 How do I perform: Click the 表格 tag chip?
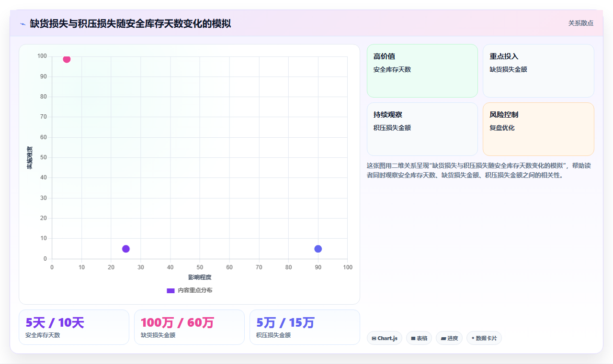(419, 338)
